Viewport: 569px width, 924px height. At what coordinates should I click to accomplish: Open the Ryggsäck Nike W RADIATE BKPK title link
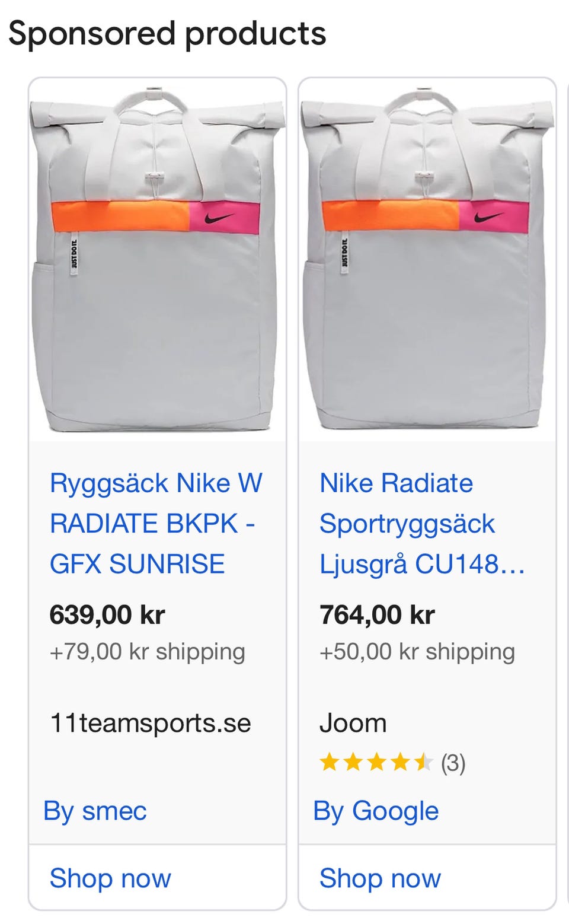pyautogui.click(x=155, y=523)
